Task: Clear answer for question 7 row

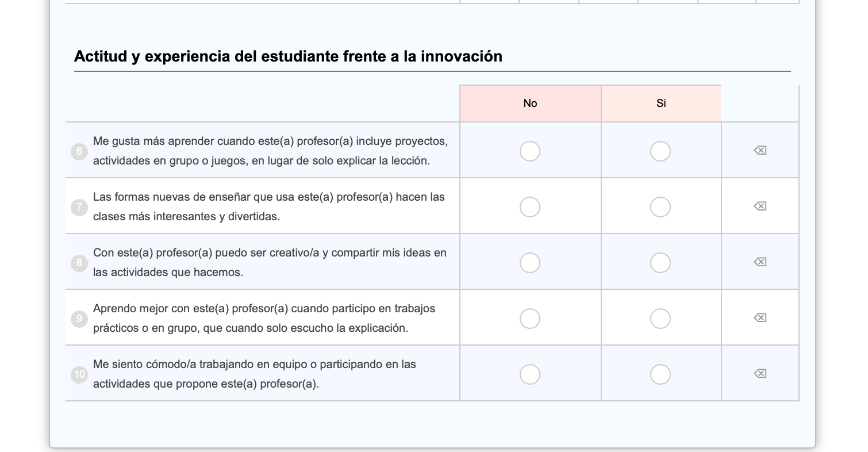Action: coord(760,206)
